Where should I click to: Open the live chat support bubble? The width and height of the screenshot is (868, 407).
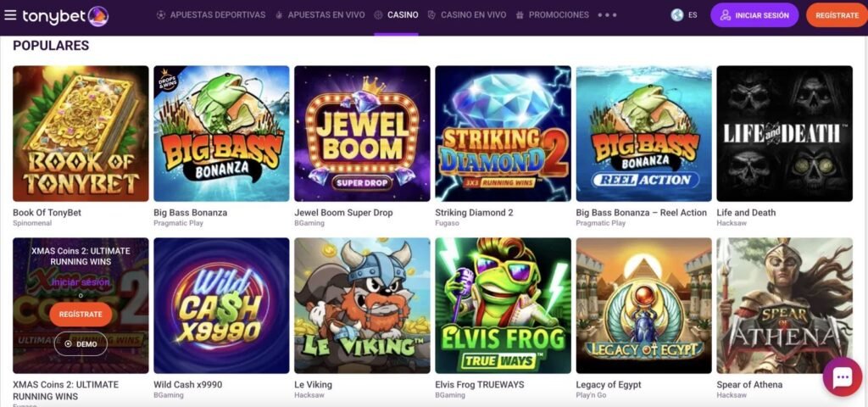(x=842, y=377)
